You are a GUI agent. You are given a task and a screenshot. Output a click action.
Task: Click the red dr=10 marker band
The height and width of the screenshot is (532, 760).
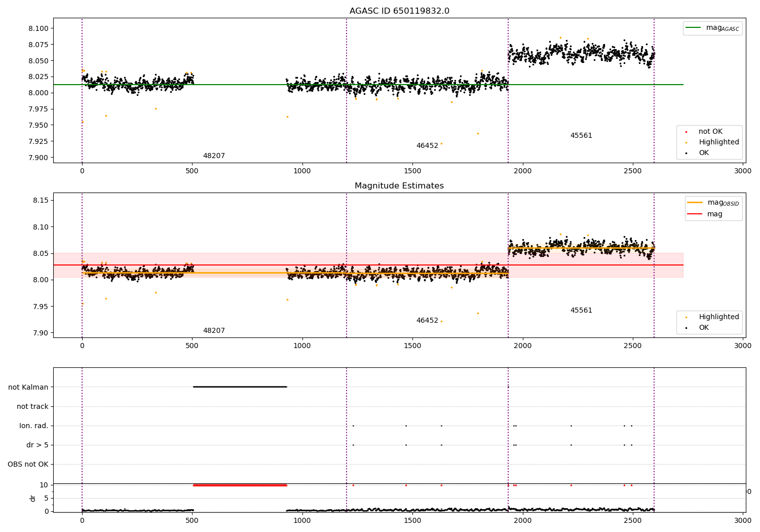(x=240, y=485)
